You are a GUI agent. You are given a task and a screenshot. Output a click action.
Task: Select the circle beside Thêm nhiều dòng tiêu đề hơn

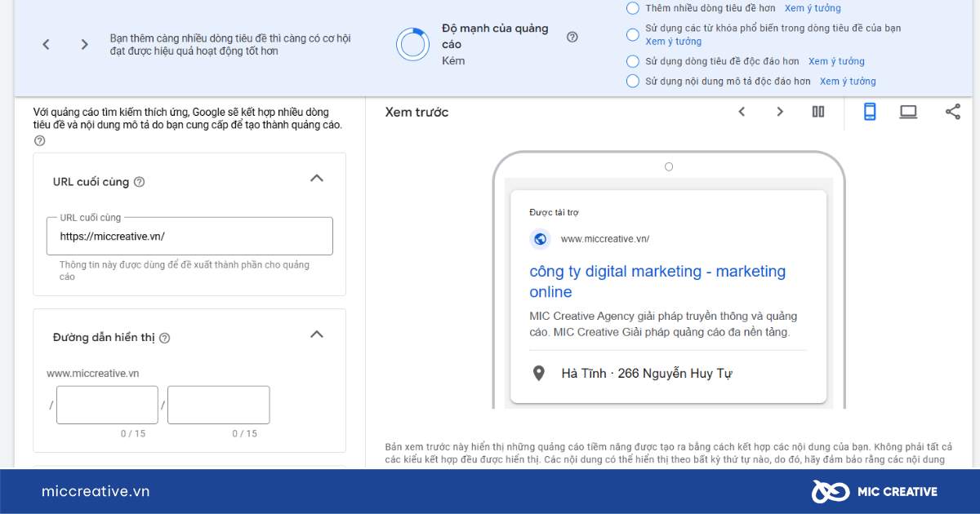632,8
